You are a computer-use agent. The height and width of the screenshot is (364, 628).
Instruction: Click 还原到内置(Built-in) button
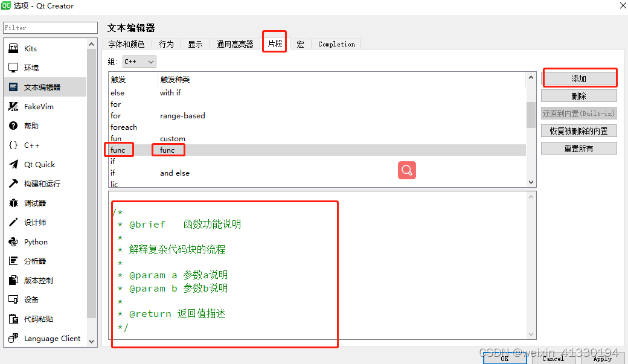coord(578,113)
